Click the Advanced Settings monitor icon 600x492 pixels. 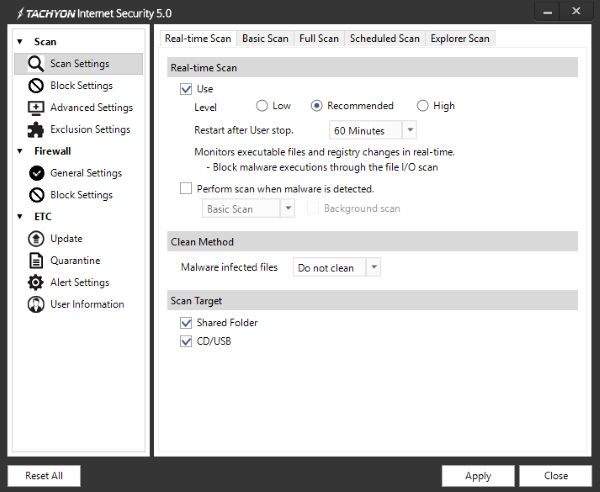point(36,108)
